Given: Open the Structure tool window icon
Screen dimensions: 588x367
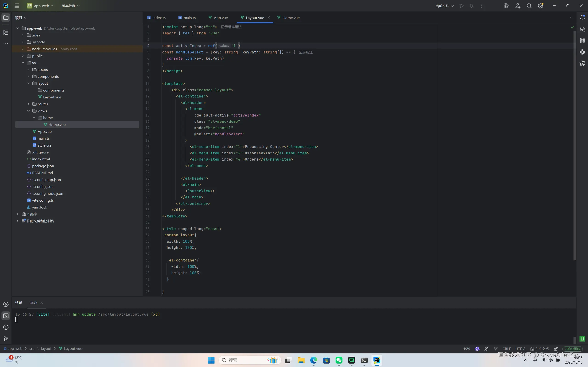Looking at the screenshot, I should click(x=6, y=32).
